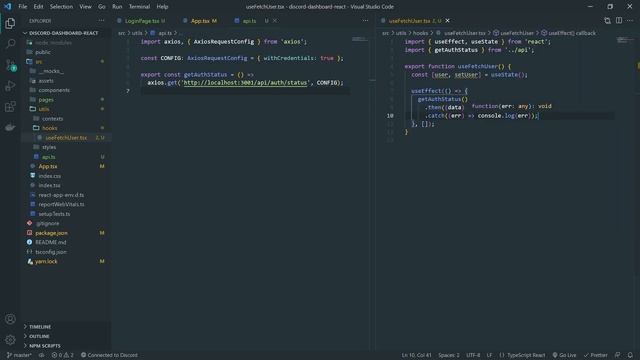This screenshot has width=640, height=360.
Task: Collapse DISCORD-DASHBOARD-REACT folder section
Action: tap(63, 33)
